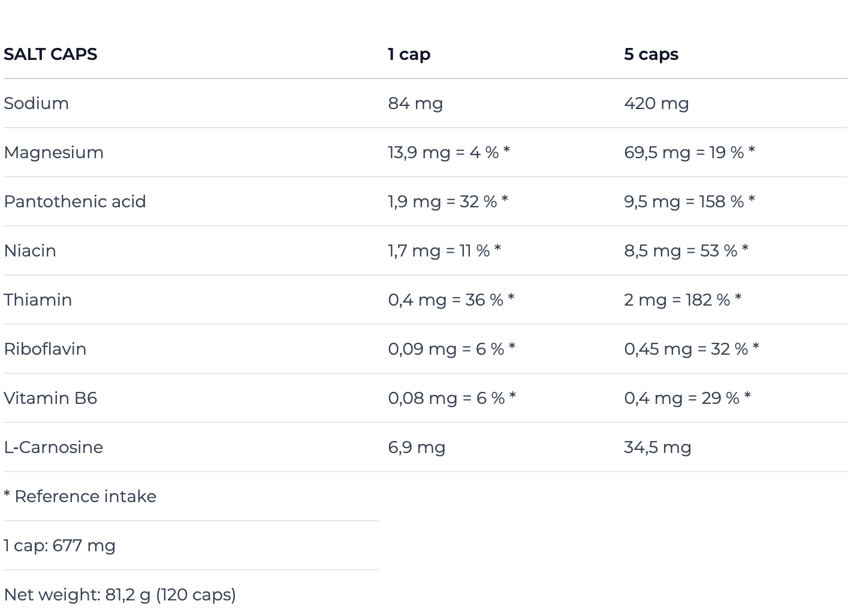Click the Reference intake footnote
This screenshot has height=616, width=851.
coord(80,496)
